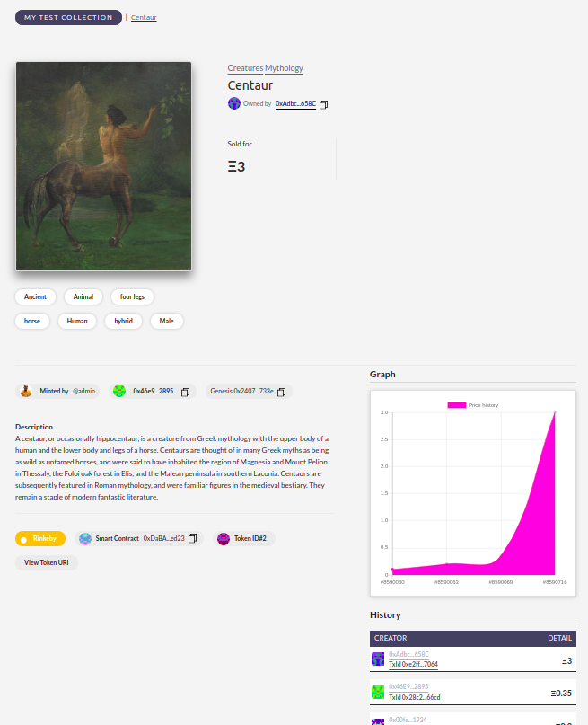Click the DETAIL column header in History
Image resolution: width=588 pixels, height=725 pixels.
(559, 638)
